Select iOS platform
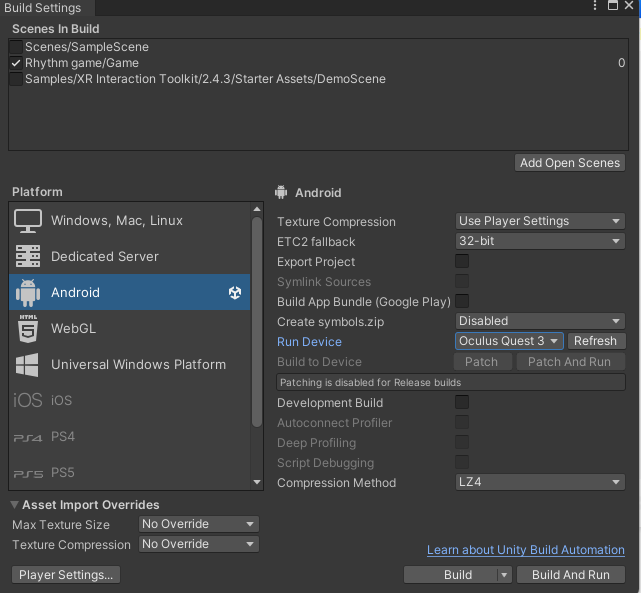This screenshot has height=593, width=641. pyautogui.click(x=129, y=400)
